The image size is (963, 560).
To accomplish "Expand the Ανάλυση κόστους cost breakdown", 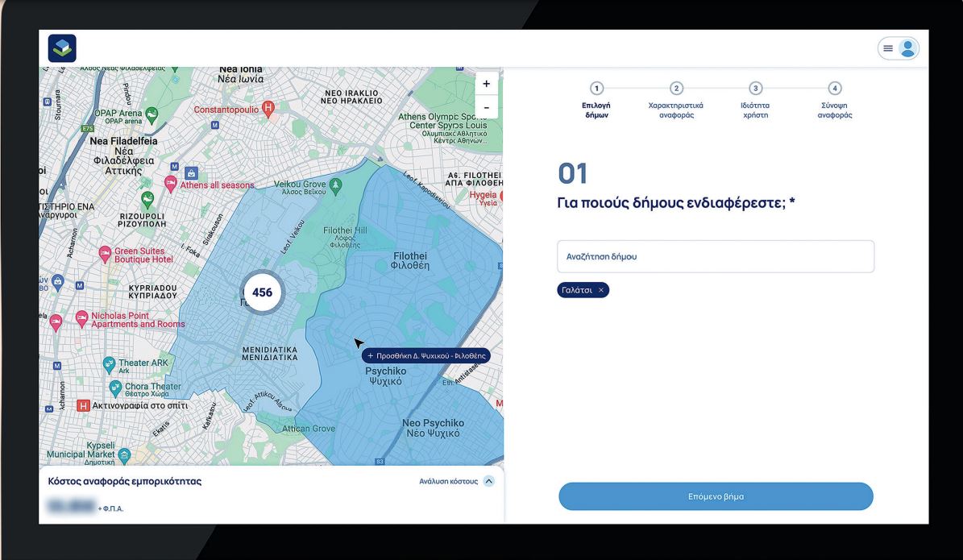I will [488, 481].
